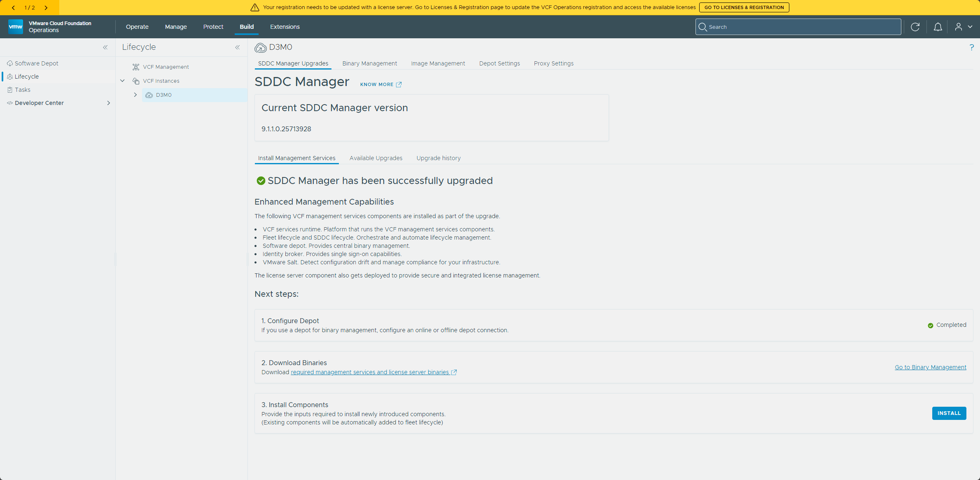Click the INSTALL button

click(949, 413)
